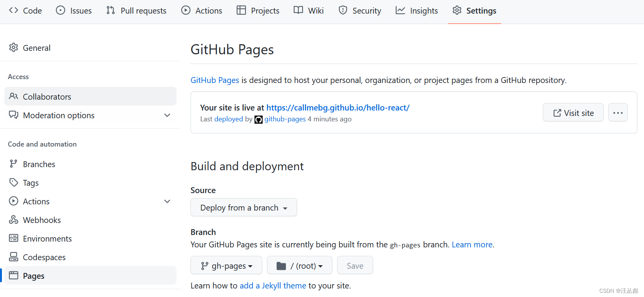Click the Settings gear icon in top bar
The height and width of the screenshot is (297, 644).
(x=457, y=10)
